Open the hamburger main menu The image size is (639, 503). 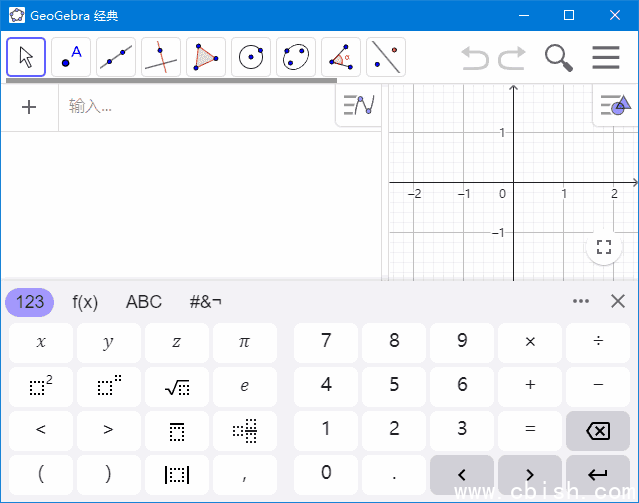(606, 57)
